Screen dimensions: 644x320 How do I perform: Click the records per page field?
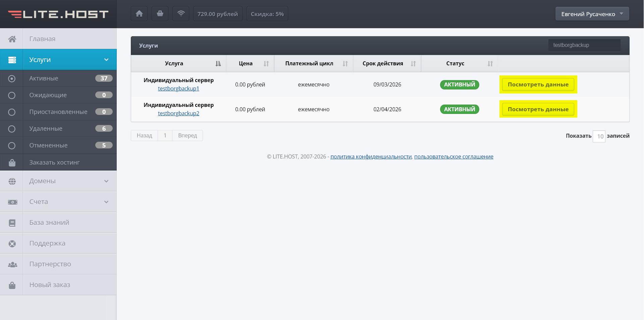click(x=599, y=136)
